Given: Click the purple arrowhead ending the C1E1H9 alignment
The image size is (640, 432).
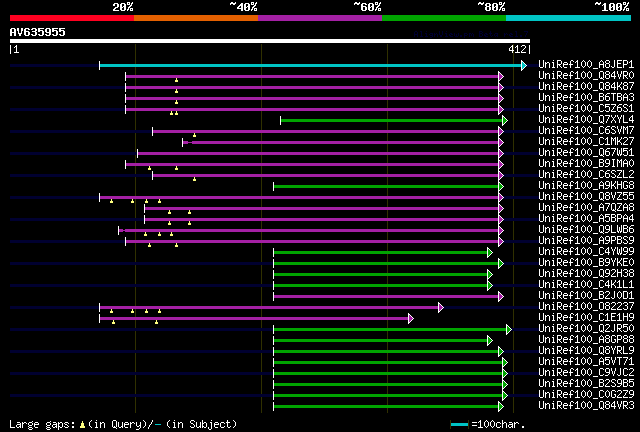Looking at the screenshot, I should pos(411,318).
